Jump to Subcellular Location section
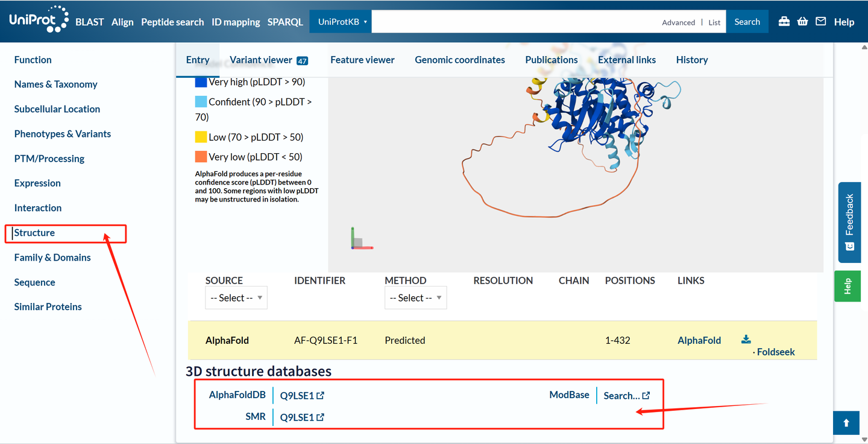The image size is (868, 444). [57, 109]
